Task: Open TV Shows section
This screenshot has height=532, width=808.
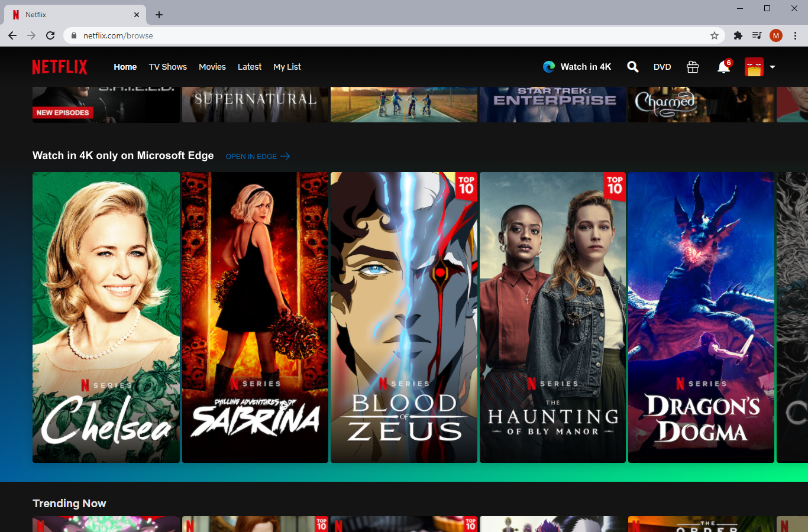Action: click(x=168, y=67)
